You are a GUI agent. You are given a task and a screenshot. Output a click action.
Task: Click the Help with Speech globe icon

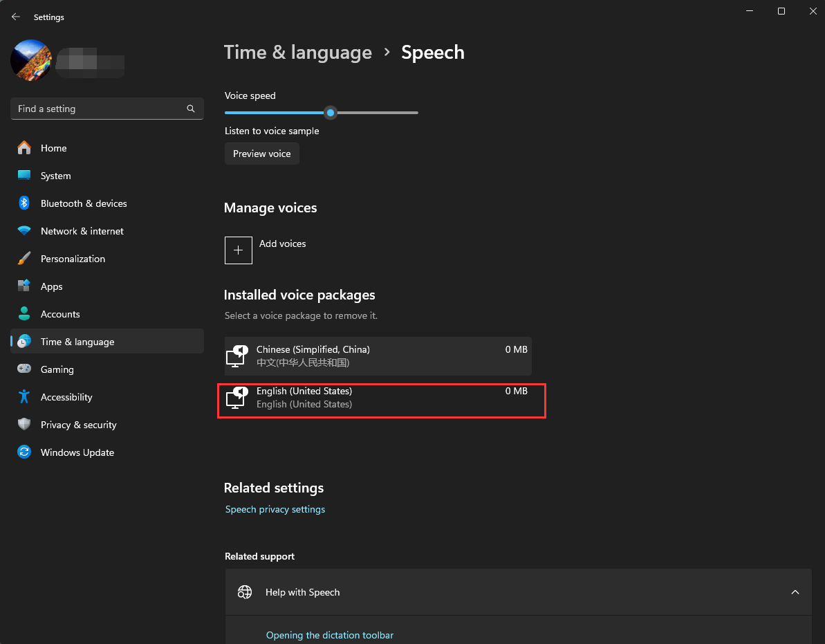coord(245,592)
